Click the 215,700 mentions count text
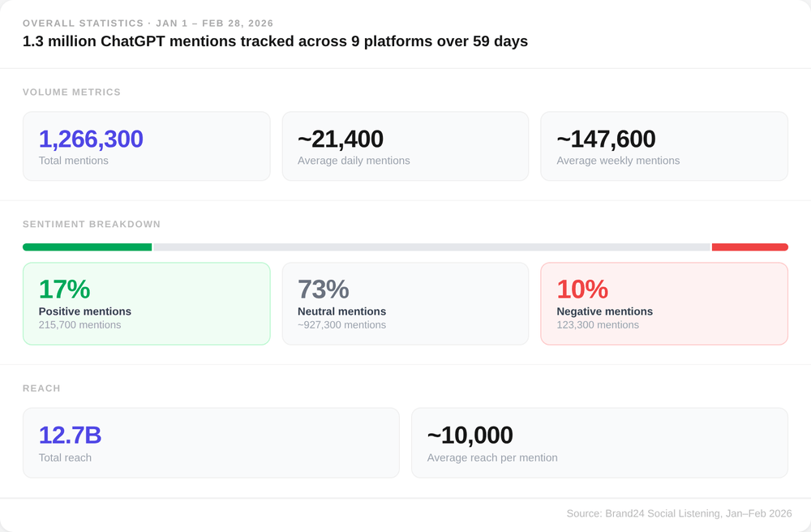This screenshot has height=532, width=811. click(79, 325)
